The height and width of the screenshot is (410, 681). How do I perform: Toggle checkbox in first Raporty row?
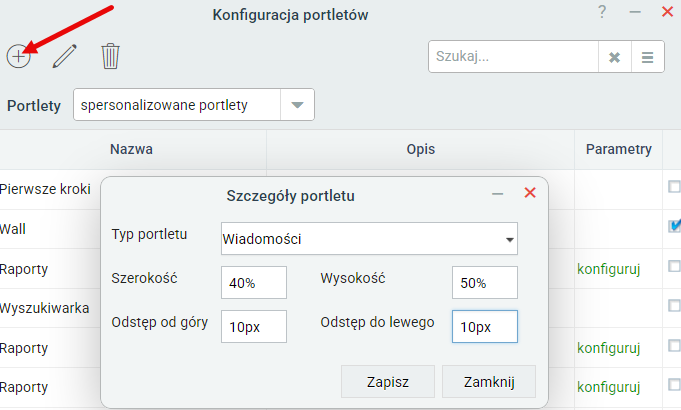pyautogui.click(x=674, y=266)
